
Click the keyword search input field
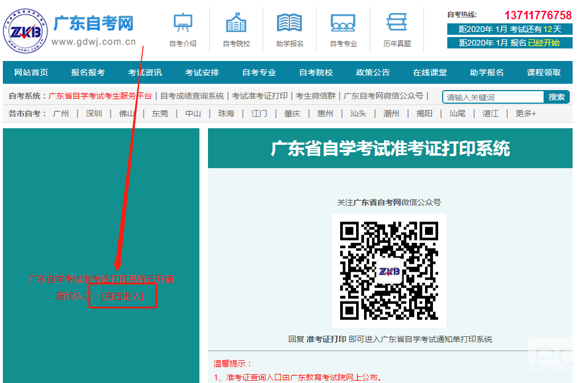pyautogui.click(x=493, y=97)
